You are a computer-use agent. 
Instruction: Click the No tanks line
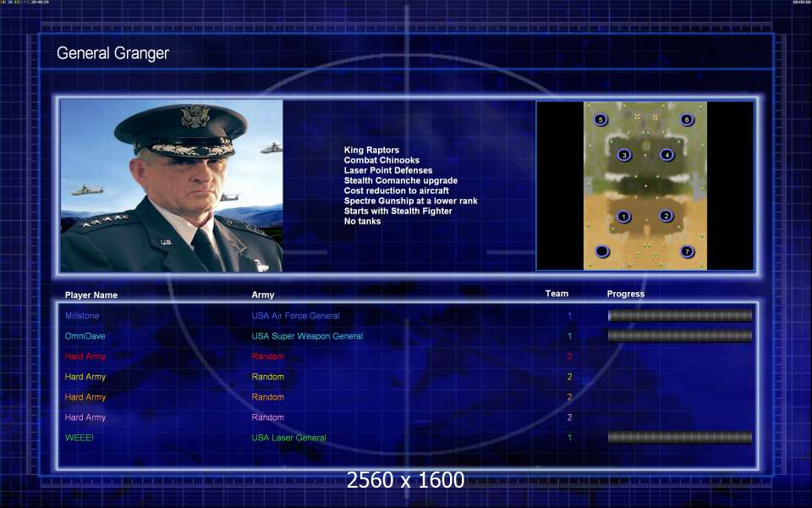(x=362, y=221)
